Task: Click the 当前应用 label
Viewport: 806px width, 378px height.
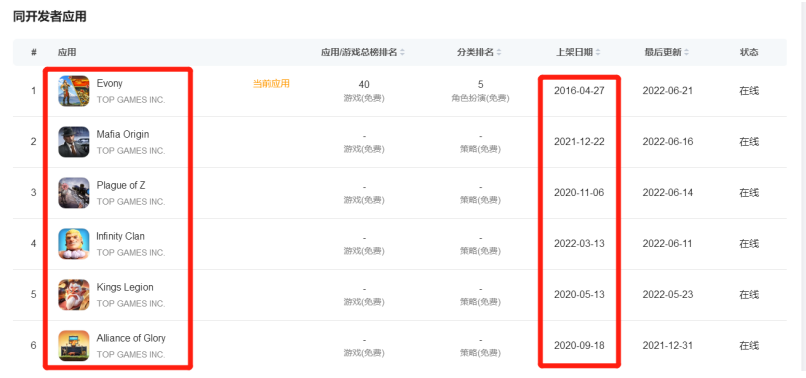Action: click(271, 84)
